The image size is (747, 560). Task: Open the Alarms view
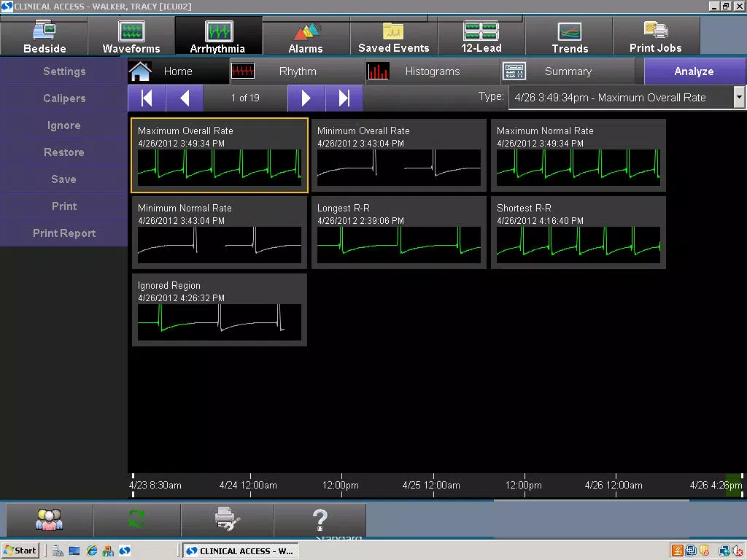click(306, 36)
